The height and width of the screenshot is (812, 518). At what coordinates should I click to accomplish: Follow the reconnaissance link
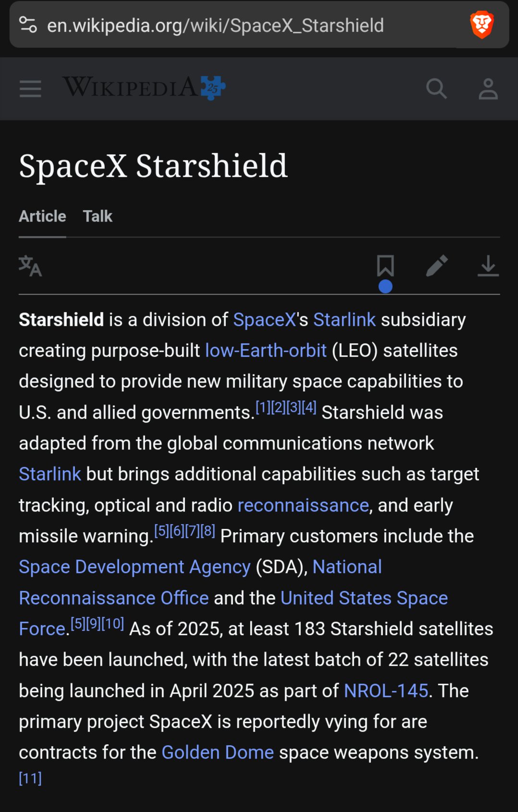(x=303, y=505)
